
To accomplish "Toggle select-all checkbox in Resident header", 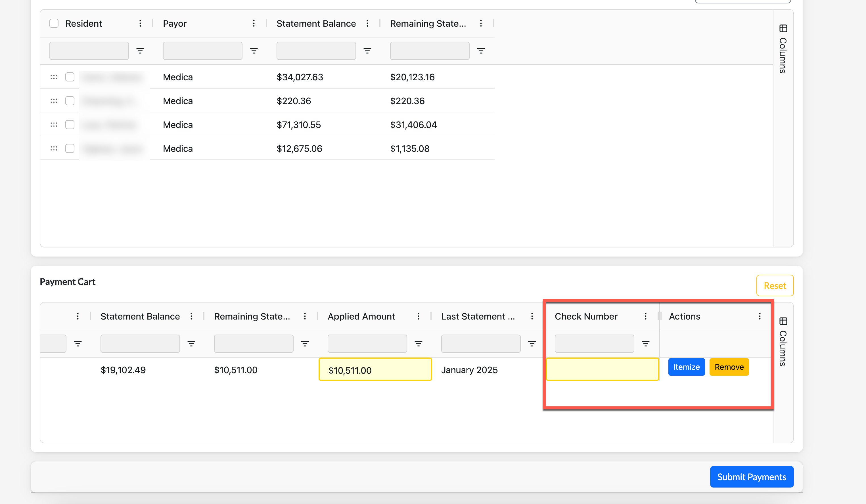I will click(x=54, y=23).
